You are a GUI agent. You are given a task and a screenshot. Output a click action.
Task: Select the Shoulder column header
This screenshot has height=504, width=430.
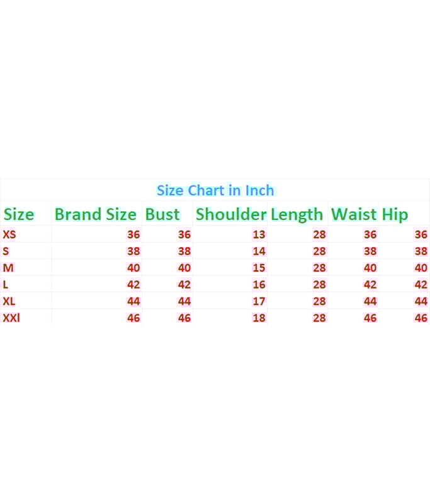(x=230, y=214)
